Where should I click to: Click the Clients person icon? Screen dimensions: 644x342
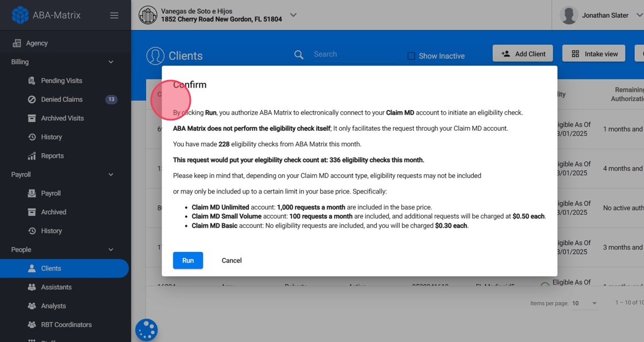[x=32, y=268]
